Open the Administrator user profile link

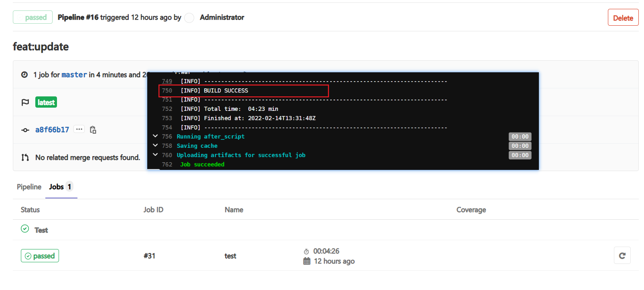222,17
